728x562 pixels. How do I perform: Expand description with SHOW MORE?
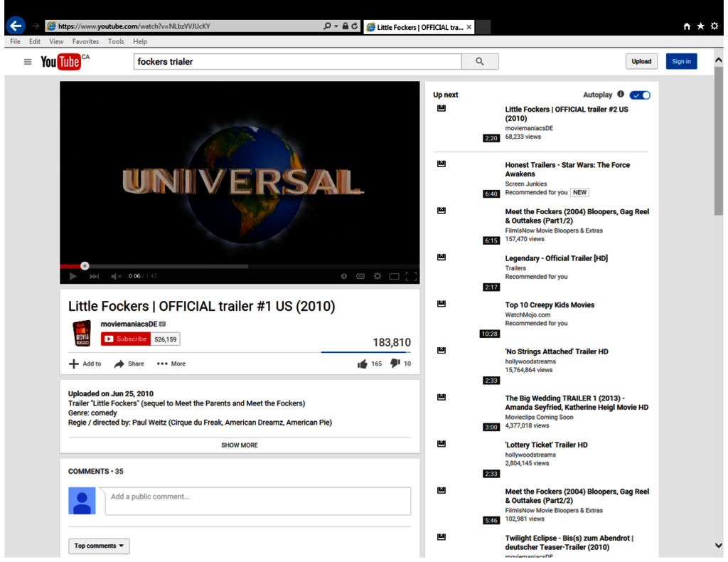[x=240, y=445]
